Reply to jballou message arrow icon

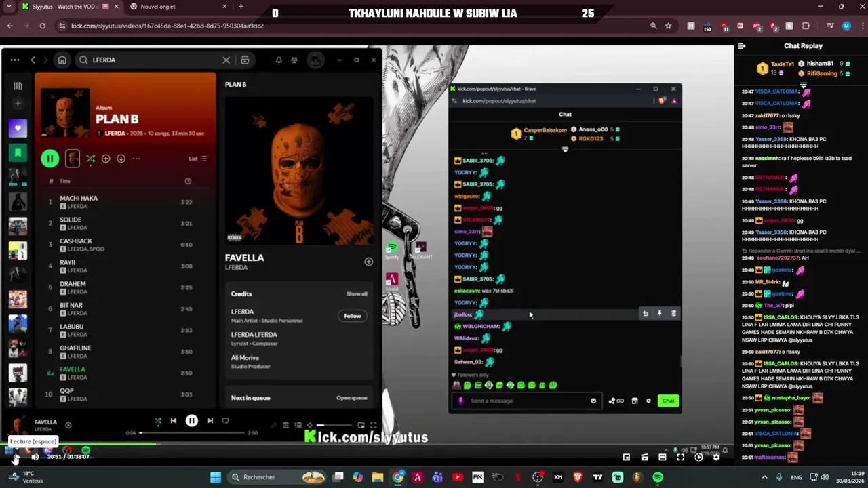pyautogui.click(x=645, y=314)
